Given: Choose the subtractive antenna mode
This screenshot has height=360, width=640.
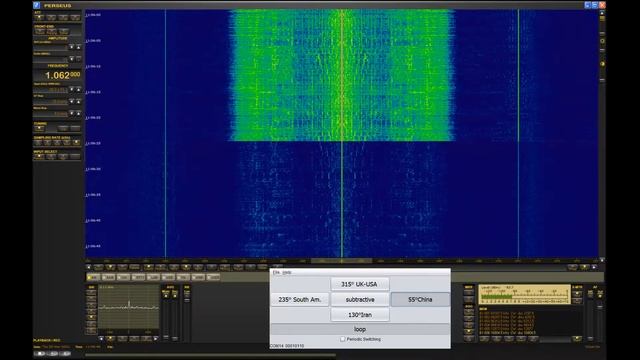Looking at the screenshot, I should (x=360, y=300).
